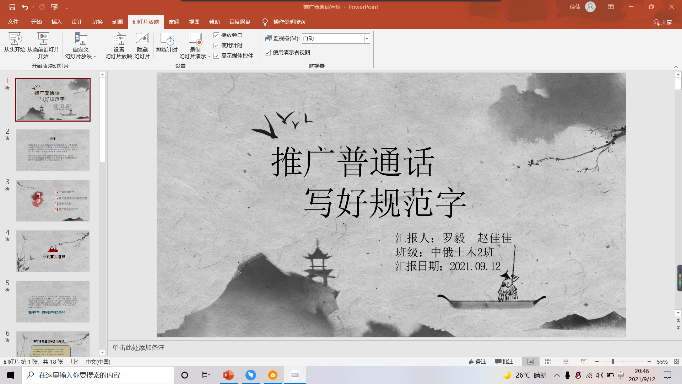The image size is (682, 384).
Task: Open Set Up Slide Show settings
Action: [119, 45]
